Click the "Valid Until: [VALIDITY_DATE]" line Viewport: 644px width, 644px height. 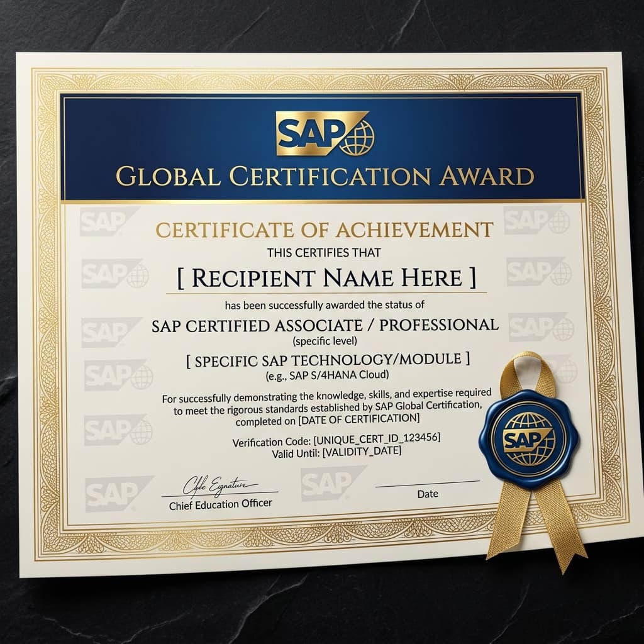[336, 453]
